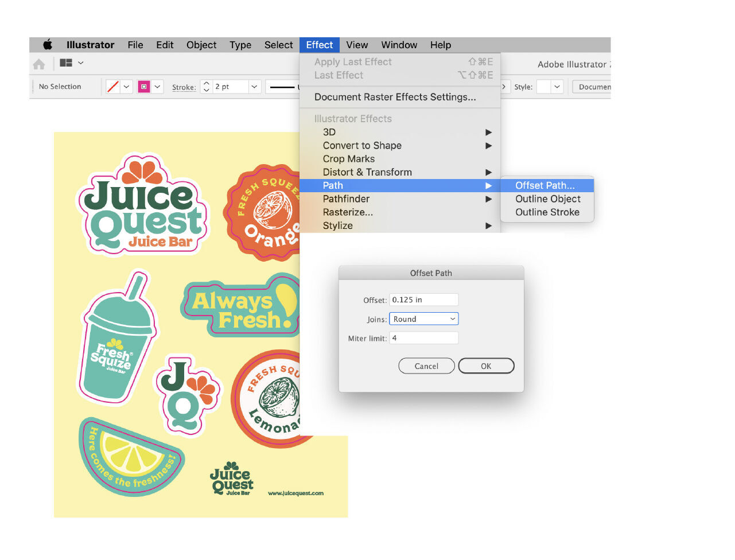Click the Home icon
This screenshot has height=560, width=735.
click(39, 64)
